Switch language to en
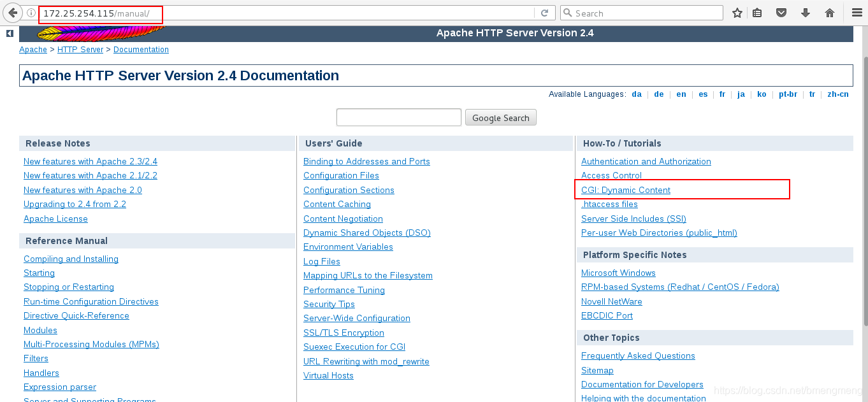The width and height of the screenshot is (868, 402). pos(681,94)
